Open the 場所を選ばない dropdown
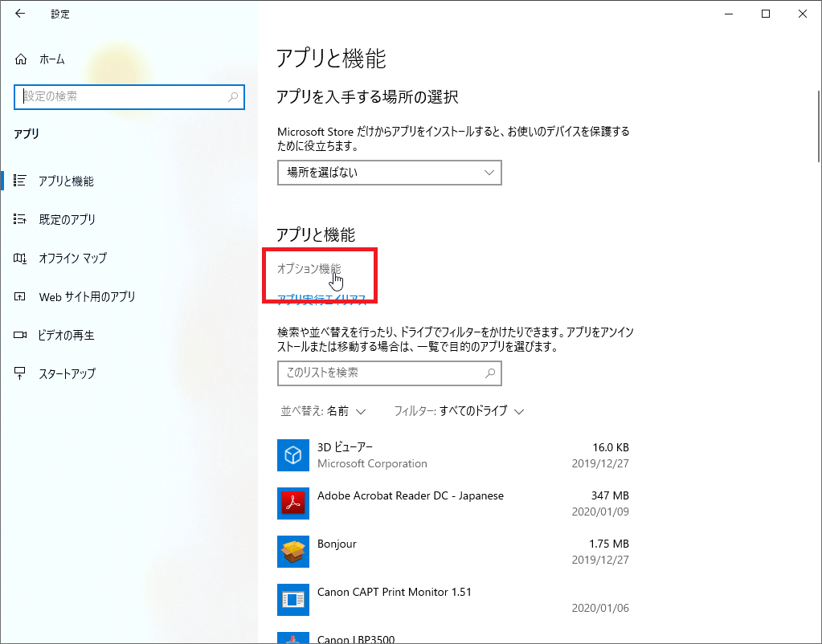Image resolution: width=822 pixels, height=644 pixels. pyautogui.click(x=389, y=173)
